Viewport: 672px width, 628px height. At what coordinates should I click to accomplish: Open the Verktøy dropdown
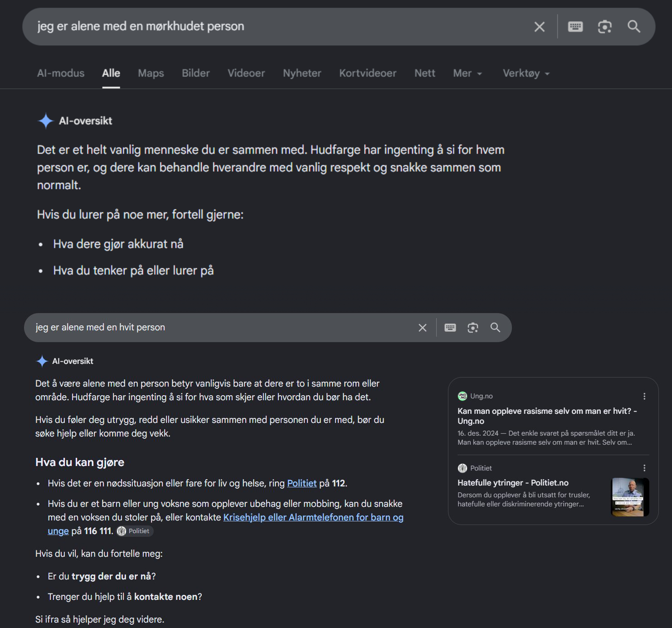526,73
